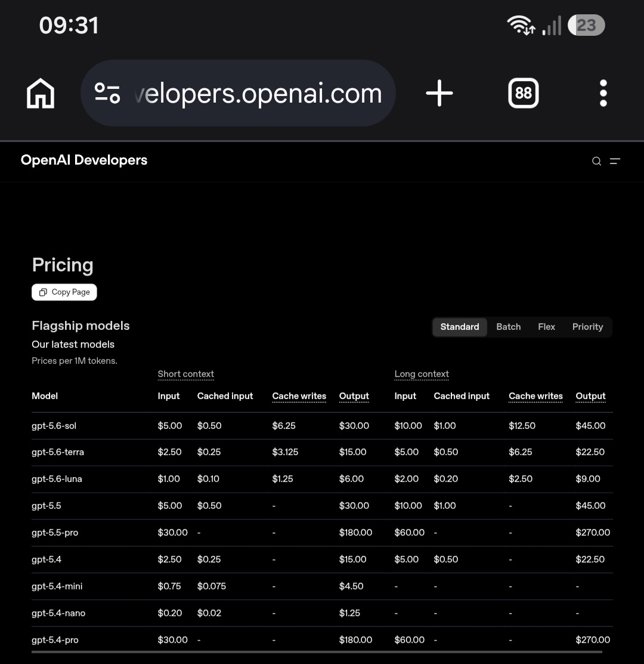Open a new tab with plus icon

click(x=439, y=93)
